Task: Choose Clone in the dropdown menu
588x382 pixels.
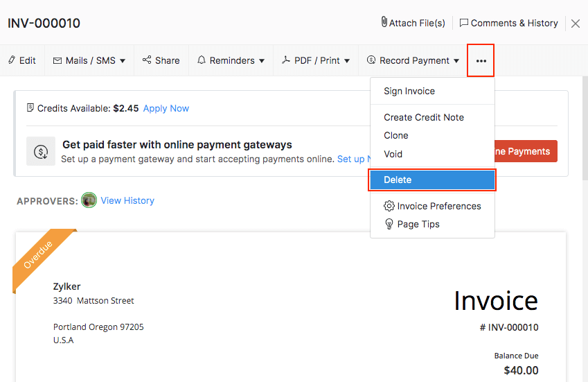Action: 396,135
